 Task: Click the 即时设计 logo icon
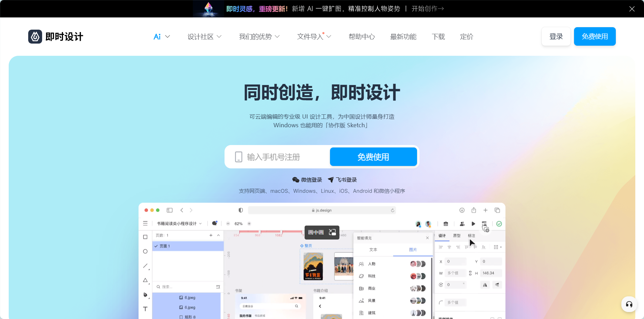35,37
